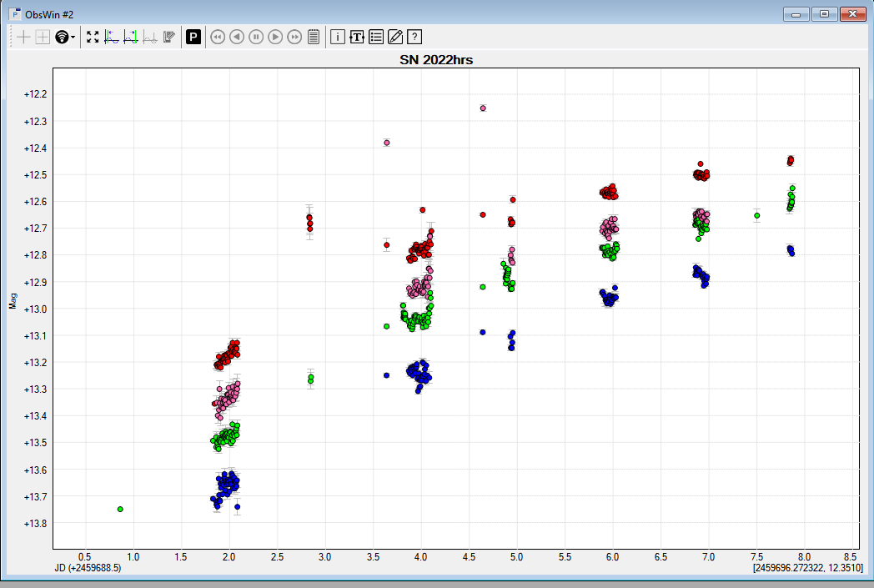Click the notes with pencil icon
Viewport: 874px width, 588px height.
(169, 37)
